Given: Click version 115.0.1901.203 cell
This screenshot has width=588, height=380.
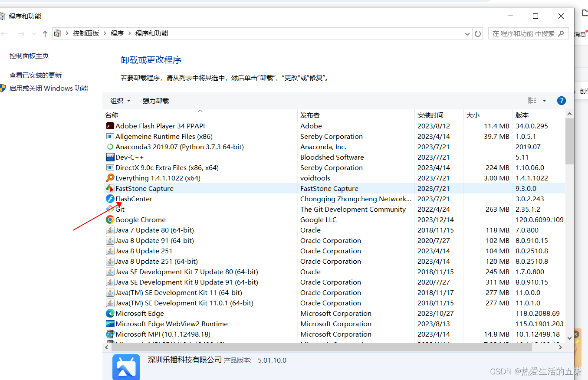Looking at the screenshot, I should click(539, 324).
